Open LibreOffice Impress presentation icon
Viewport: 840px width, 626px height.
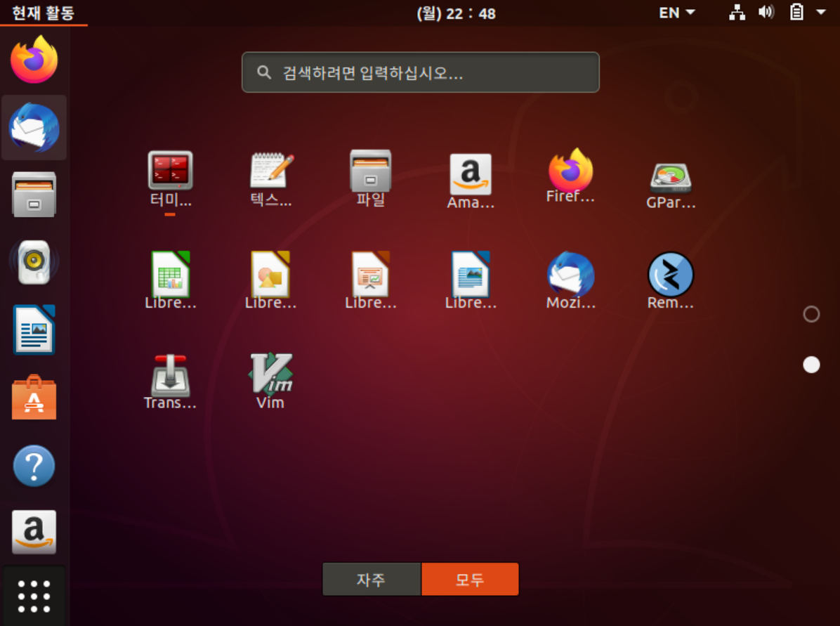tap(371, 280)
